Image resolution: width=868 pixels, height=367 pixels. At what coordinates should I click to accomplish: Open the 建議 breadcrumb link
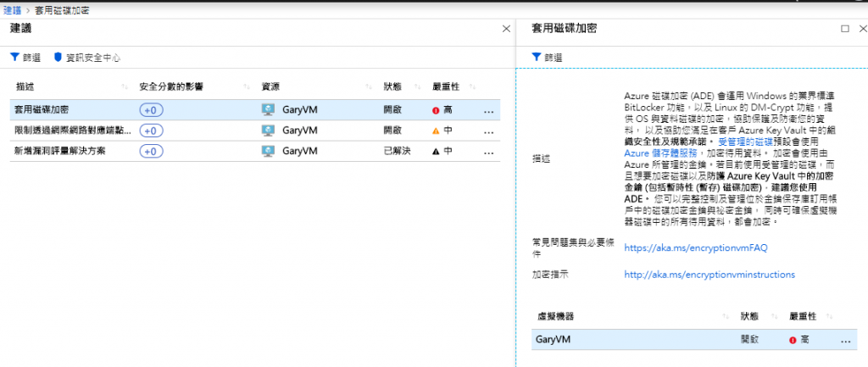click(x=12, y=10)
